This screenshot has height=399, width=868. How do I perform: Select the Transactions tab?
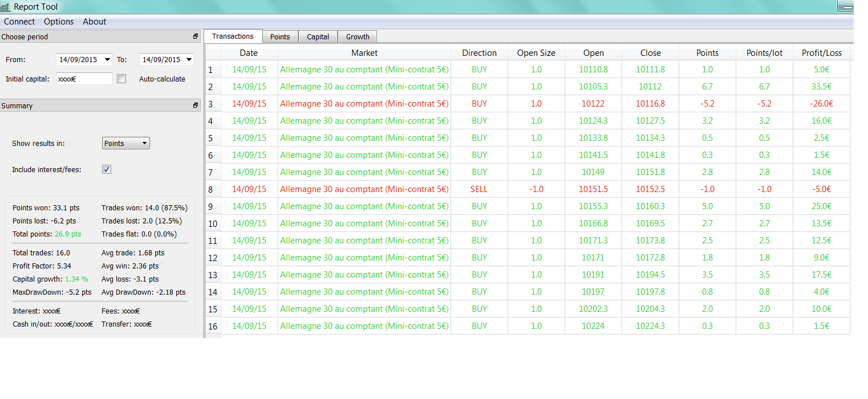[233, 36]
